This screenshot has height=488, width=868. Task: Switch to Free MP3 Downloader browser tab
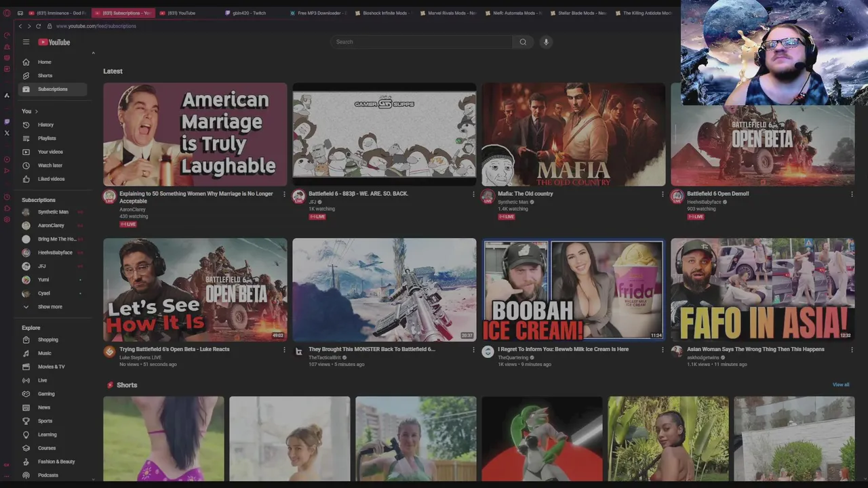tap(319, 13)
